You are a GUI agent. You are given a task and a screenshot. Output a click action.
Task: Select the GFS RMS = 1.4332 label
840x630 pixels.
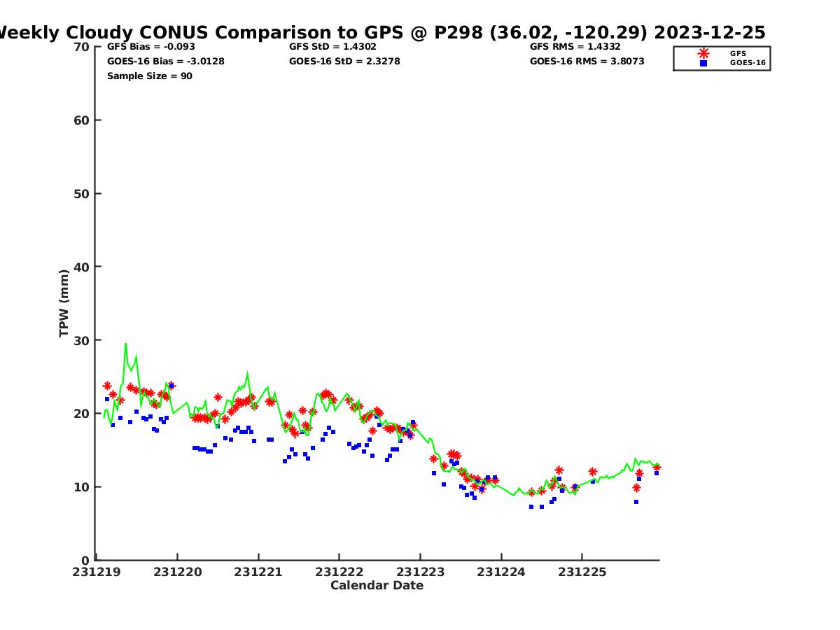(x=575, y=47)
